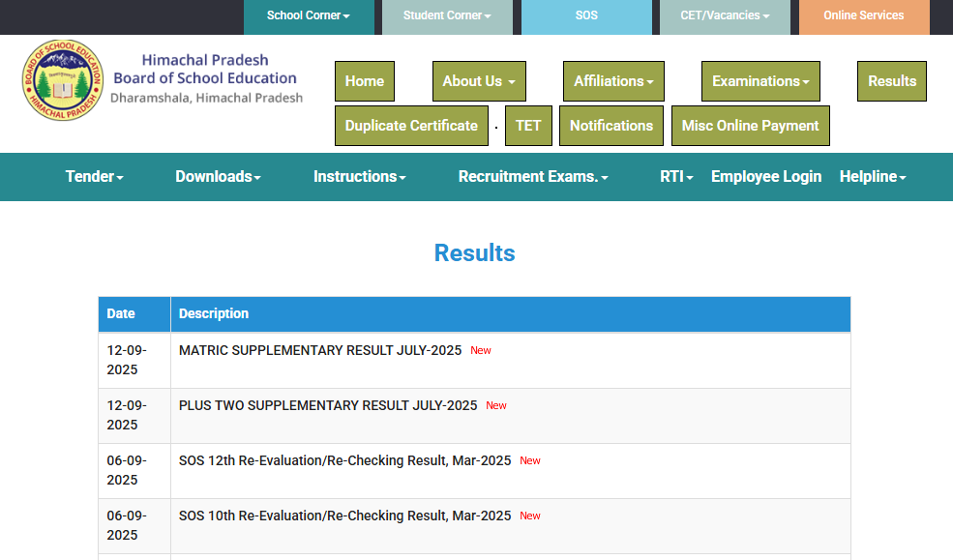Click the Himachal Pradesh Board of School Education title

pos(205,70)
